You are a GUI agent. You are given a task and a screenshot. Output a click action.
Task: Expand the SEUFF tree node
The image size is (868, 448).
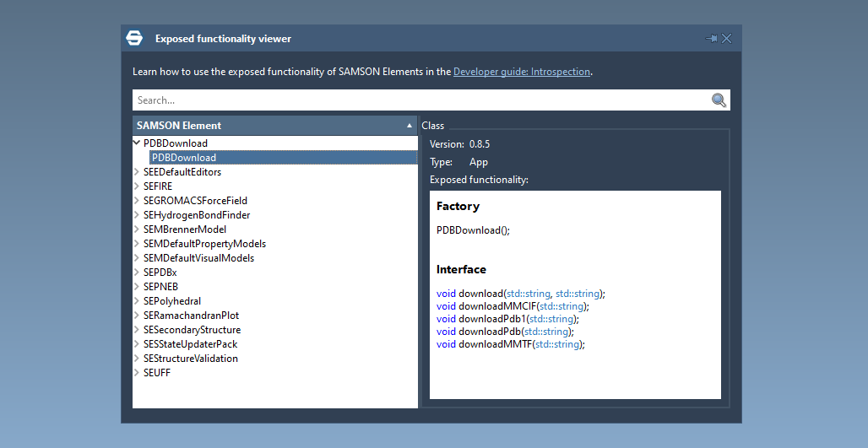pos(137,373)
